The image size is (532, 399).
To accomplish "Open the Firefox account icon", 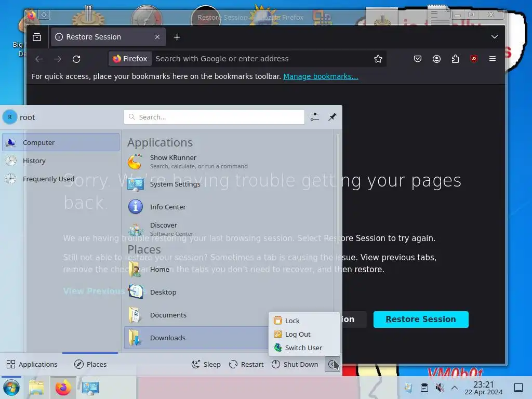I will [x=436, y=59].
